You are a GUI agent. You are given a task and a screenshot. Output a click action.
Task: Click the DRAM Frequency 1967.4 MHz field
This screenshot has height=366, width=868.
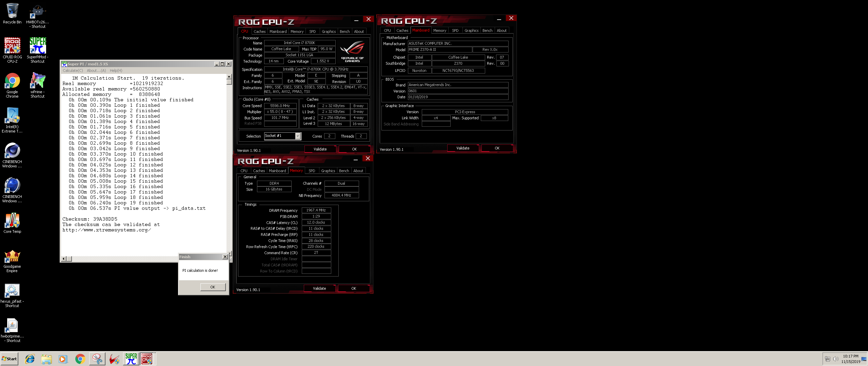(x=316, y=210)
